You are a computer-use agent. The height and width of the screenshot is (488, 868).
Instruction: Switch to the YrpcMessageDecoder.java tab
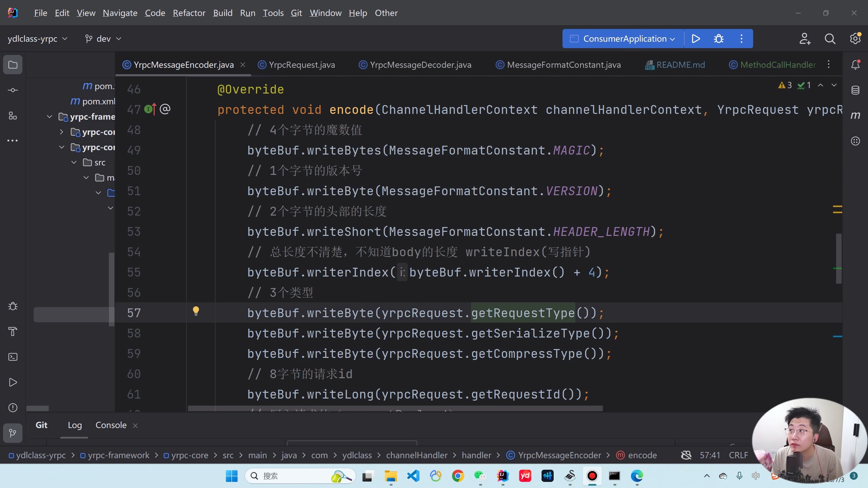420,65
